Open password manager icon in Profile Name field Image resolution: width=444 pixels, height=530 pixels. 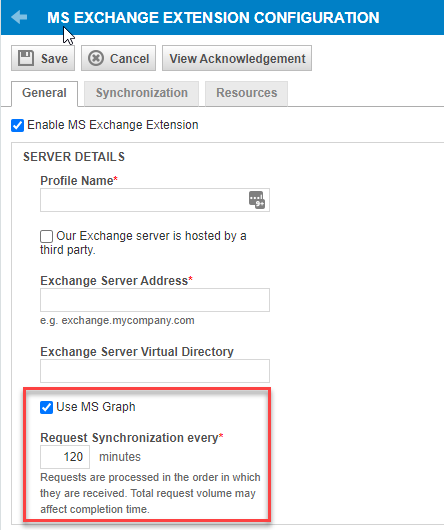point(257,200)
